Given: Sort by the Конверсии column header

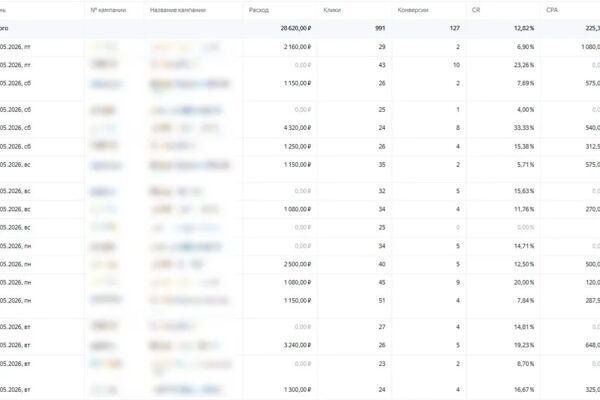Looking at the screenshot, I should (412, 10).
